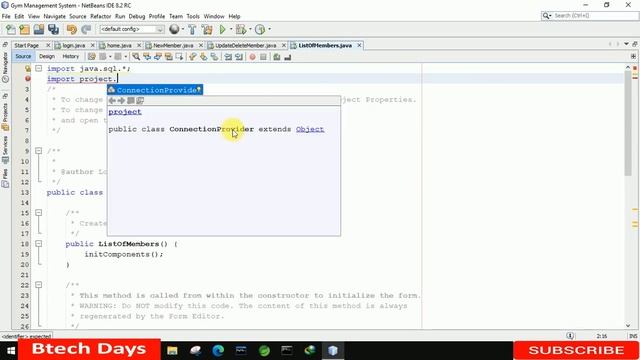Click the Next Bookmark icon
This screenshot has width=640, height=360.
point(203,57)
